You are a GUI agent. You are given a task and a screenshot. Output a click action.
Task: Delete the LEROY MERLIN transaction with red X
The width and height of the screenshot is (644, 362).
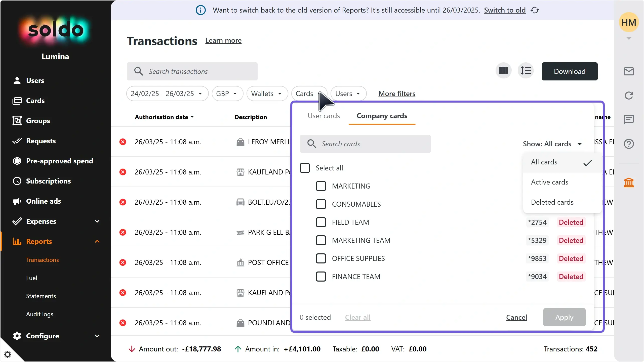123,142
